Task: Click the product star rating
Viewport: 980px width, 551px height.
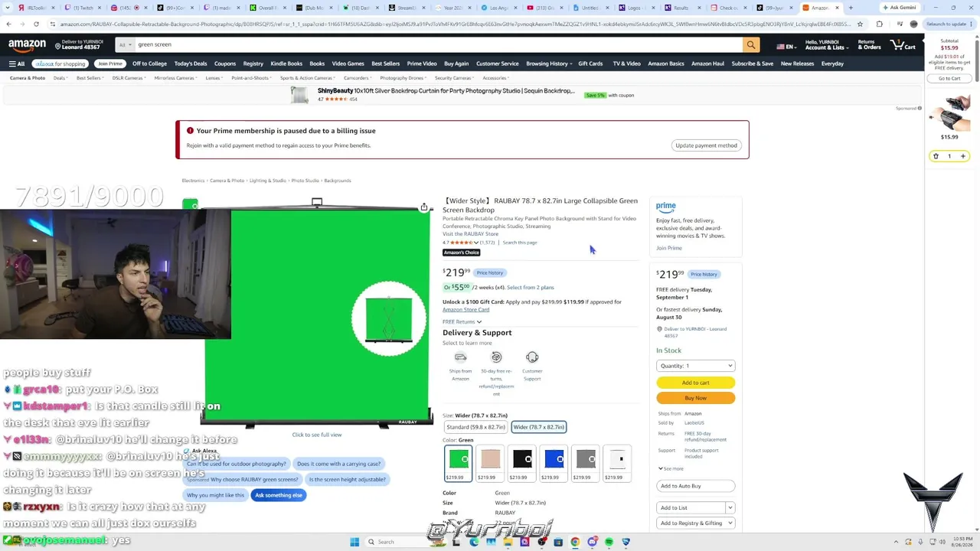Action: pos(460,243)
